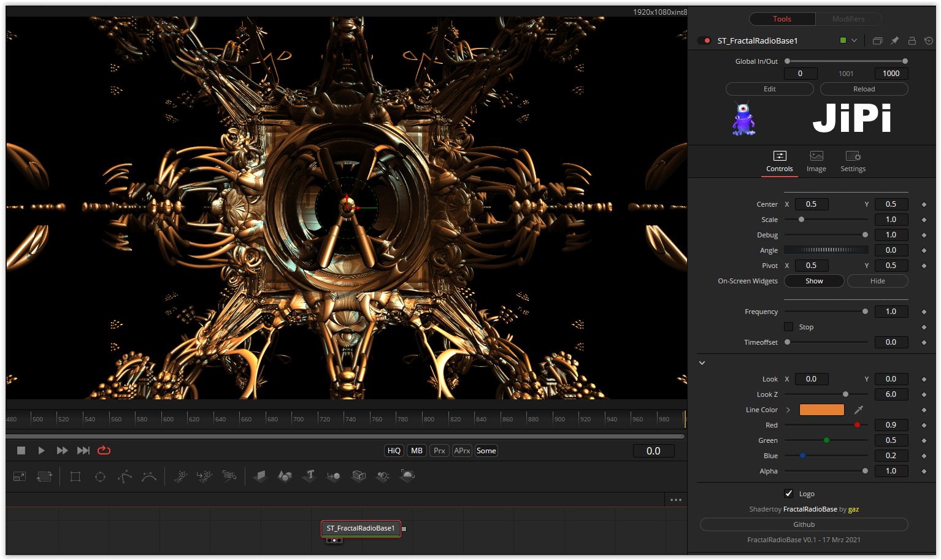The width and height of the screenshot is (941, 560).
Task: Switch to the Tools tab
Action: tap(782, 19)
